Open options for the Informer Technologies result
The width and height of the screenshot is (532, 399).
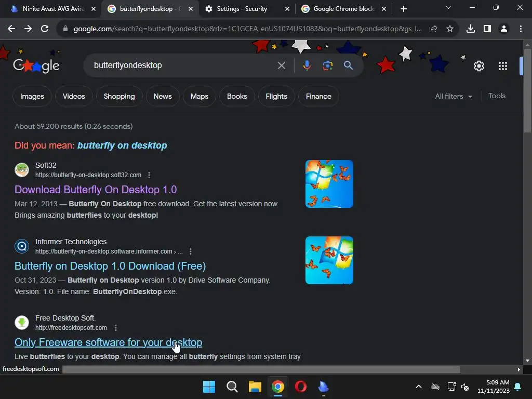tap(191, 251)
